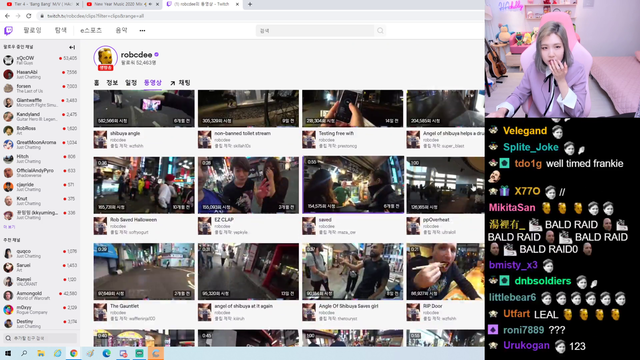Play the 'RIP Door' clip thumbnail
The image size is (640, 360).
click(445, 271)
